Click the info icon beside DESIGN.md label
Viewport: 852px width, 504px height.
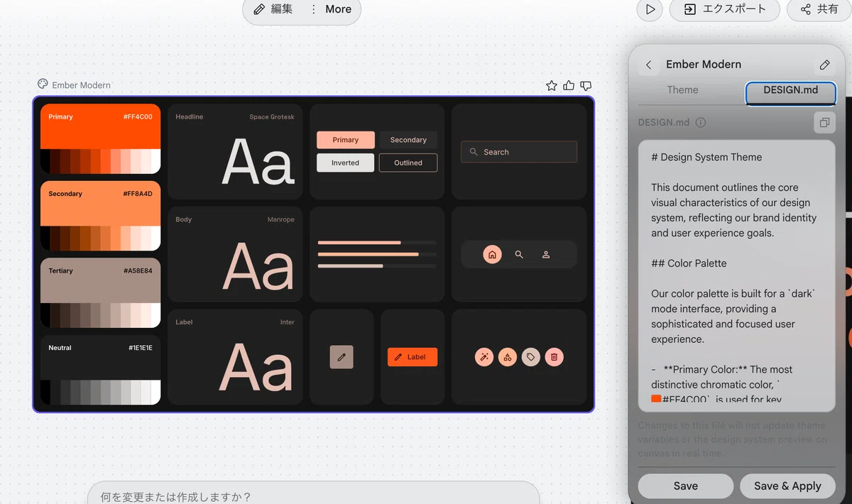click(x=701, y=122)
